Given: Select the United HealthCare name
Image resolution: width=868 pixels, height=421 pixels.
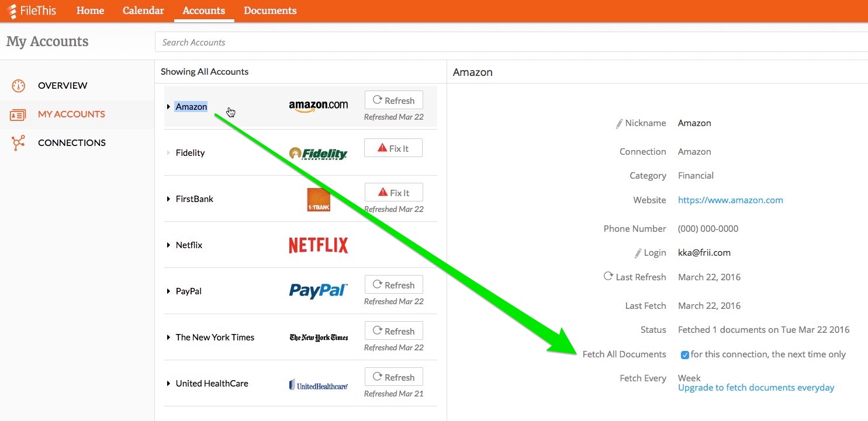Looking at the screenshot, I should coord(212,384).
